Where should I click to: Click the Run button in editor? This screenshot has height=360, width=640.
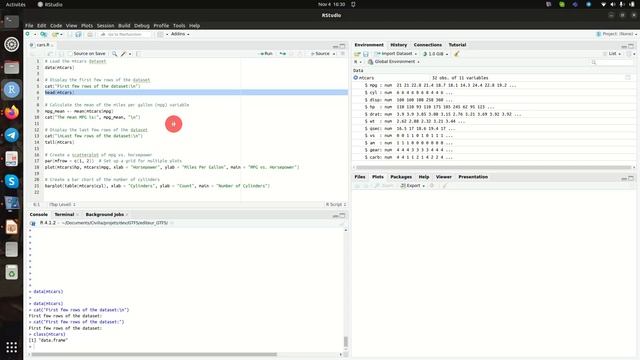(267, 54)
